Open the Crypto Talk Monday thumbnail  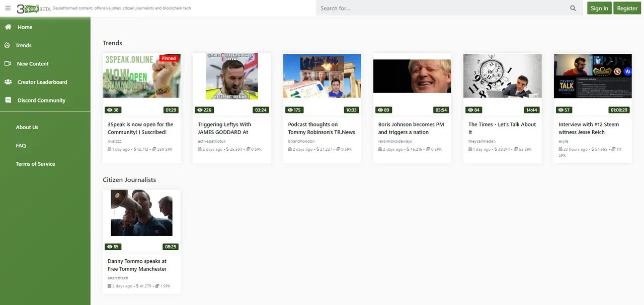pos(593,76)
